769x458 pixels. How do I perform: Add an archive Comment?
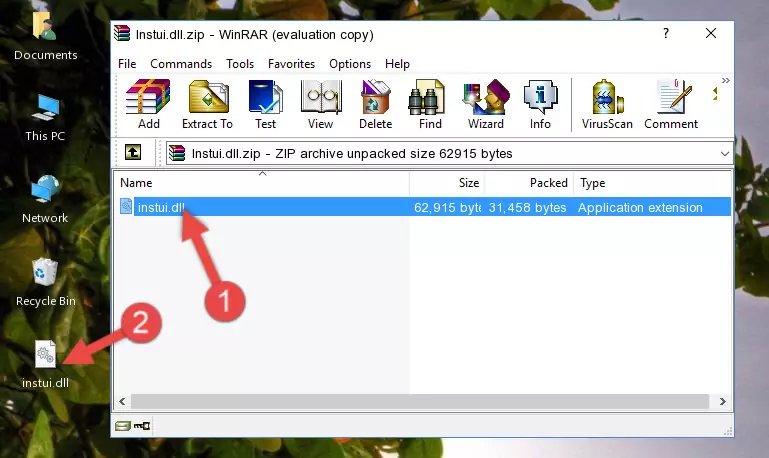(x=671, y=104)
